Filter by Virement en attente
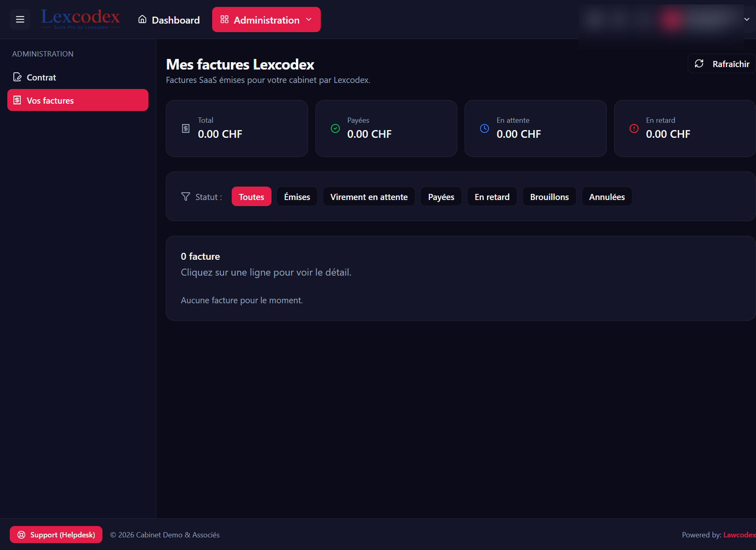756x550 pixels. pos(369,197)
